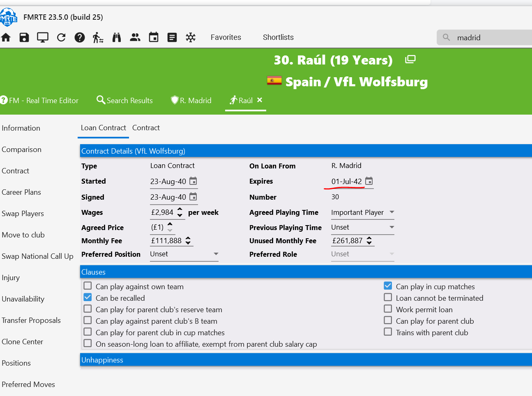Enable Trains with parent club
This screenshot has height=396, width=532.
tap(388, 332)
